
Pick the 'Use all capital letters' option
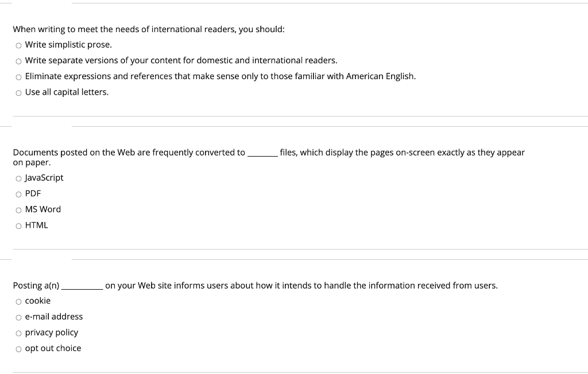(18, 92)
